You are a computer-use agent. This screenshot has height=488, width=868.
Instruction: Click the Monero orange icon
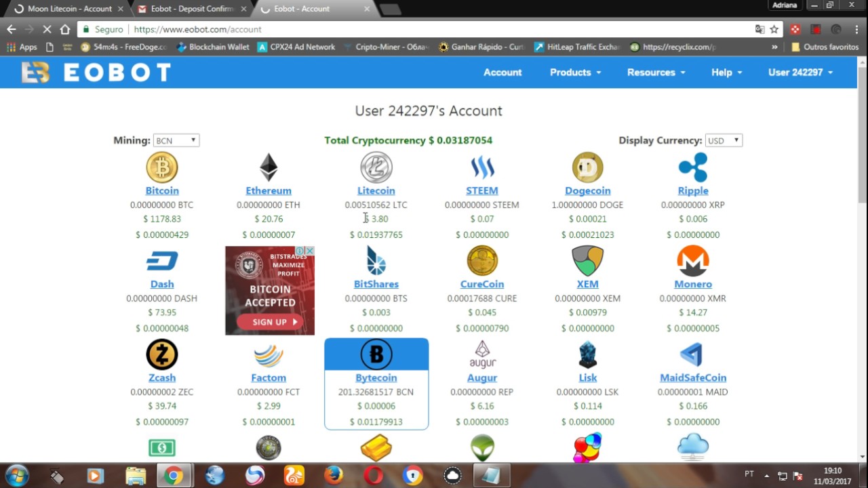click(x=693, y=261)
